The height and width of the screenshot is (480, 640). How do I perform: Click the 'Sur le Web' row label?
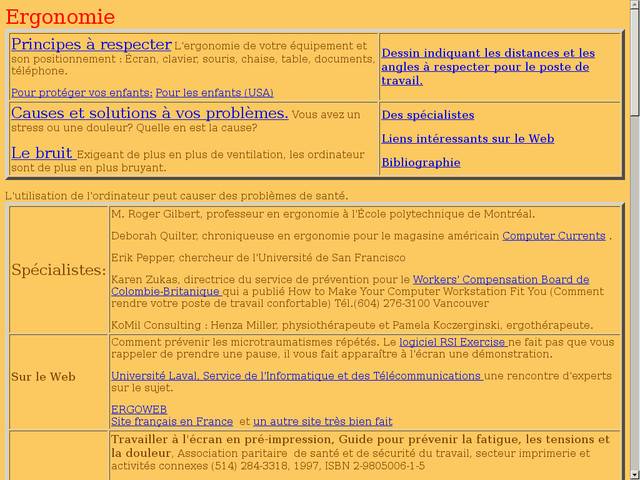[x=43, y=377]
